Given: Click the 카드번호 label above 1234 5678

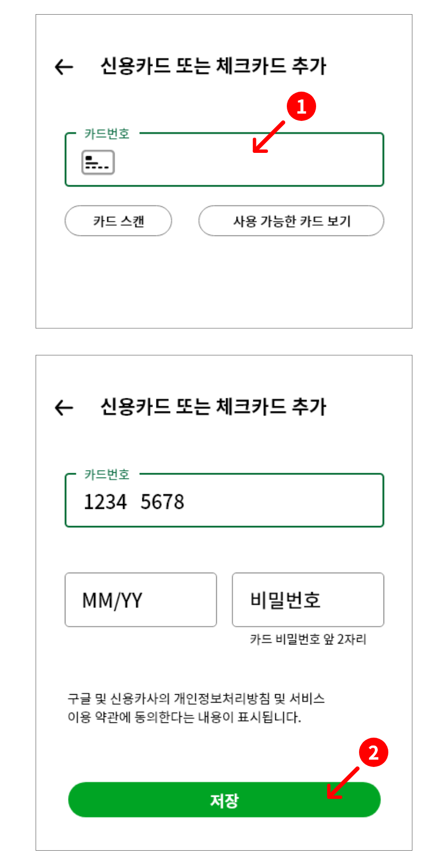Looking at the screenshot, I should (x=107, y=475).
